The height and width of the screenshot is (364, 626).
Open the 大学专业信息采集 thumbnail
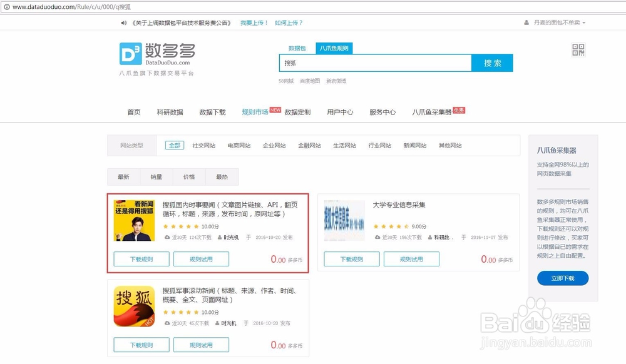[344, 221]
